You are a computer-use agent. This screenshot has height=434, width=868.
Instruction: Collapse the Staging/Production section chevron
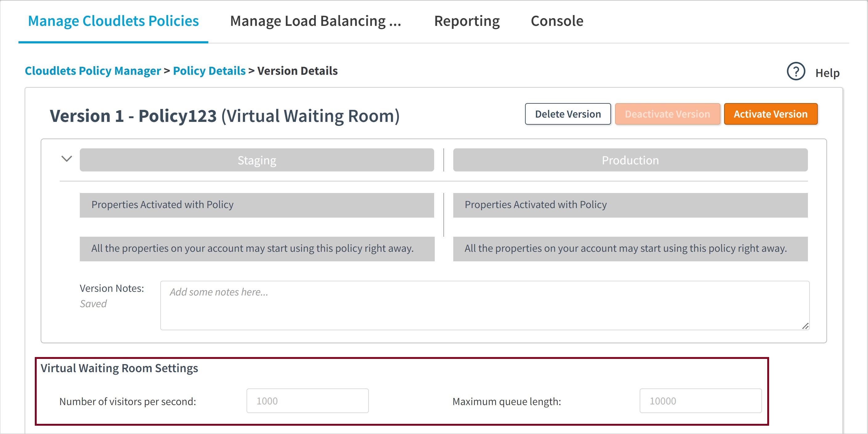pos(67,159)
